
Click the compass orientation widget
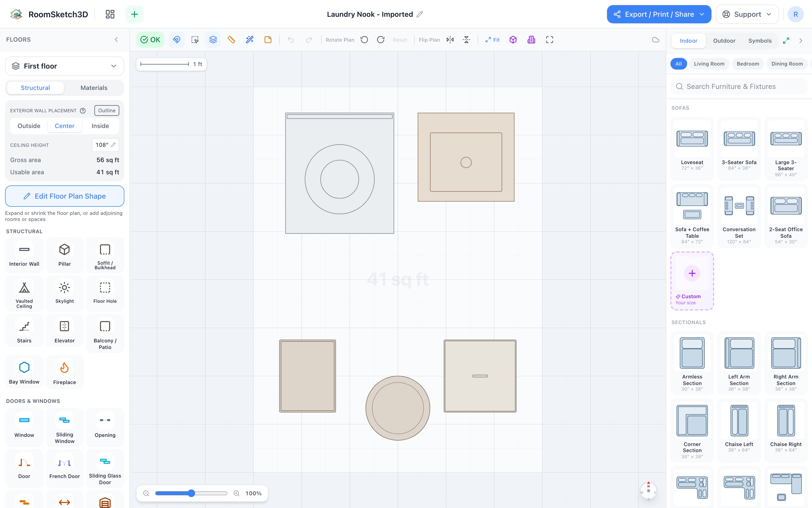coord(648,491)
